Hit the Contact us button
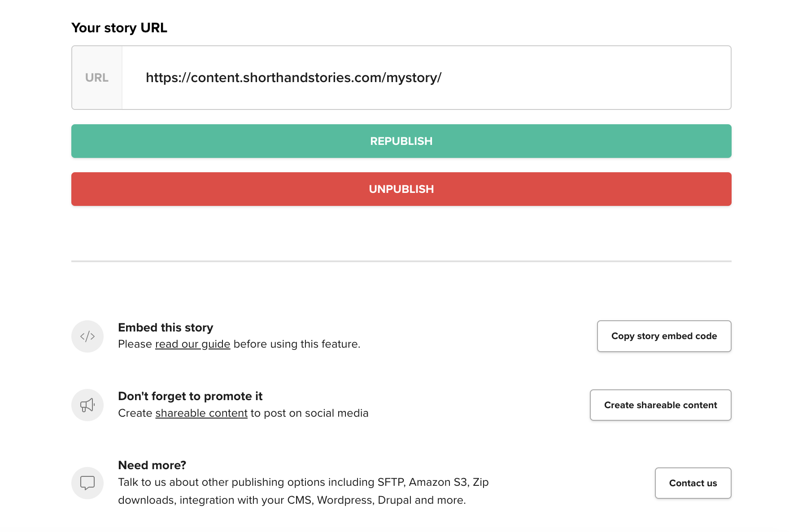Image resolution: width=811 pixels, height=532 pixels. [693, 483]
